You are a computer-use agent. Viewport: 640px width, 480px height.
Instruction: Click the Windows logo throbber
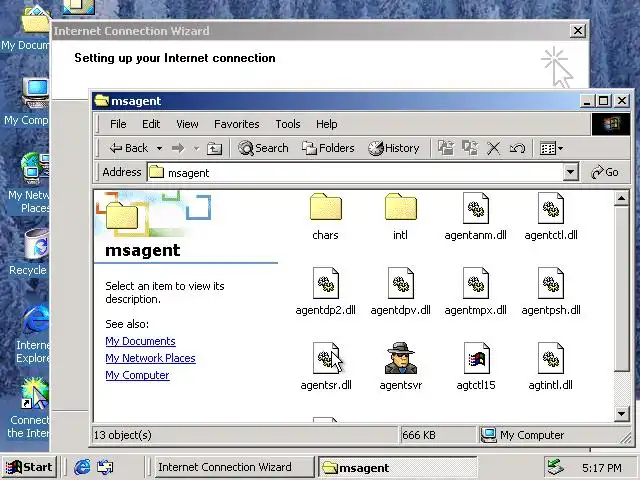(611, 124)
